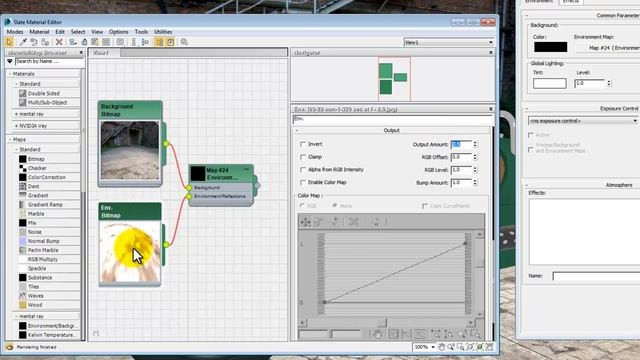Click the Environment Map #24 button

click(x=608, y=48)
